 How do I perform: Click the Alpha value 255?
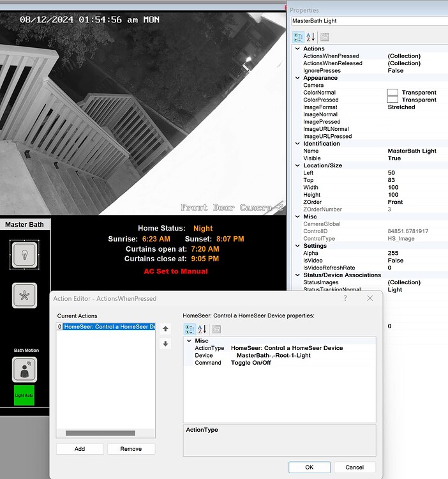tap(393, 253)
